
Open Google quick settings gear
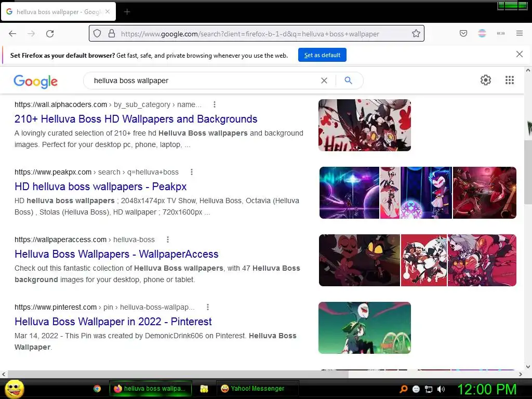tap(486, 80)
